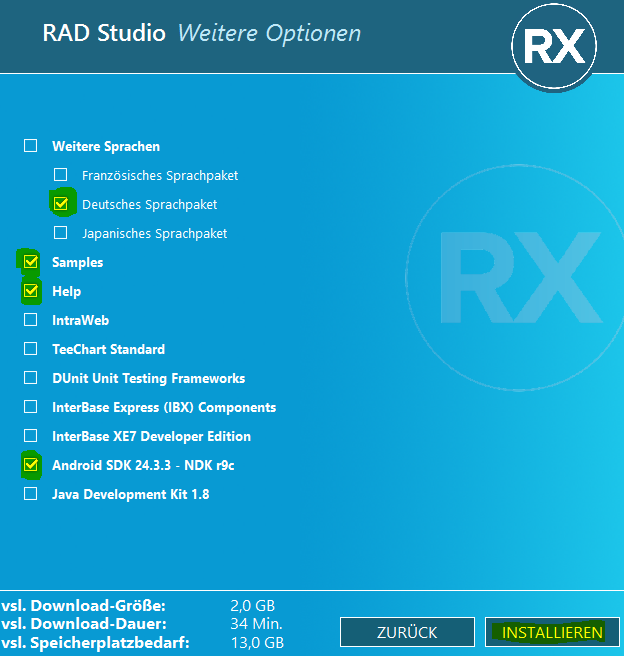Click the 'TeeChart Standard' label

108,349
